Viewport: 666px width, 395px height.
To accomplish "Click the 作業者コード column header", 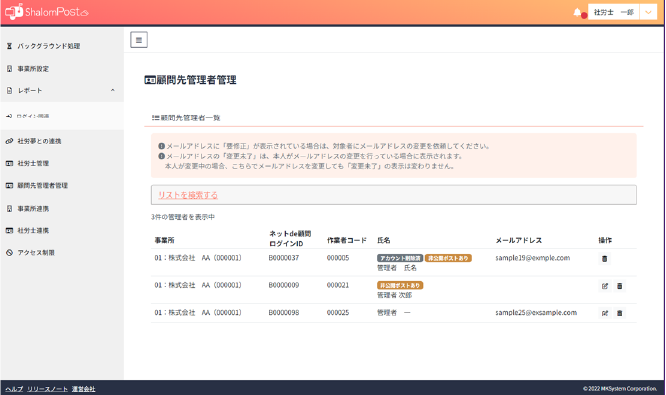I will tap(346, 240).
